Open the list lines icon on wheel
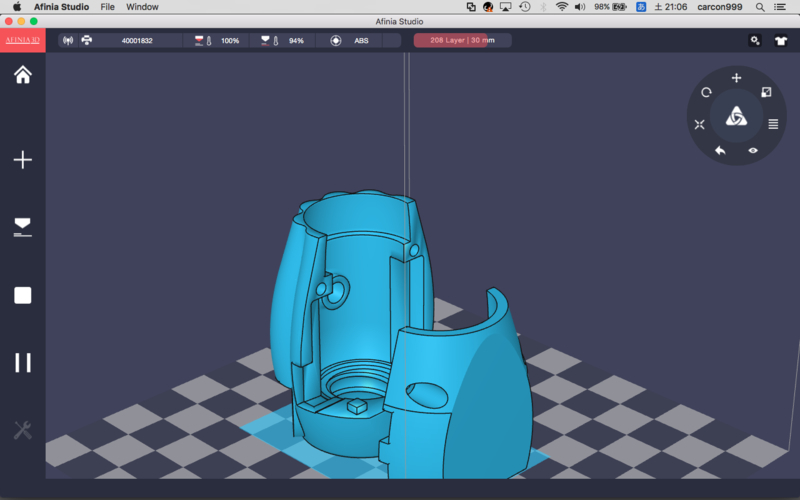Image resolution: width=800 pixels, height=500 pixels. pos(773,124)
